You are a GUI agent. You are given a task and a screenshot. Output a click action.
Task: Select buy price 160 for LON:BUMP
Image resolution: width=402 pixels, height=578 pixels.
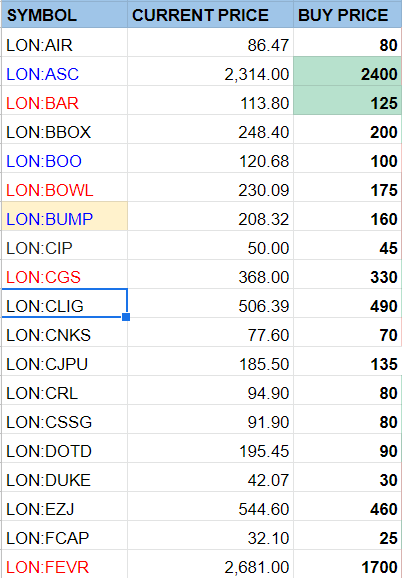[x=347, y=216]
